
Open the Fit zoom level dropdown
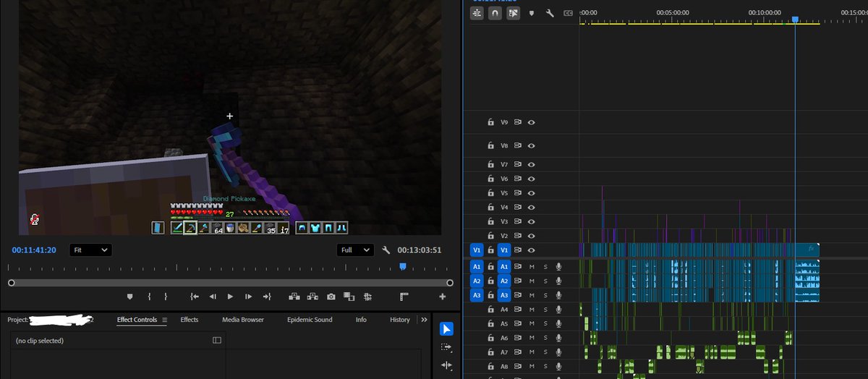tap(90, 250)
